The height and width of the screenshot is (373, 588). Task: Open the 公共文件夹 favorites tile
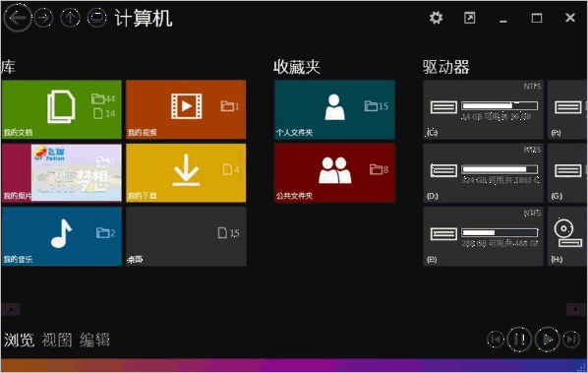tap(334, 172)
